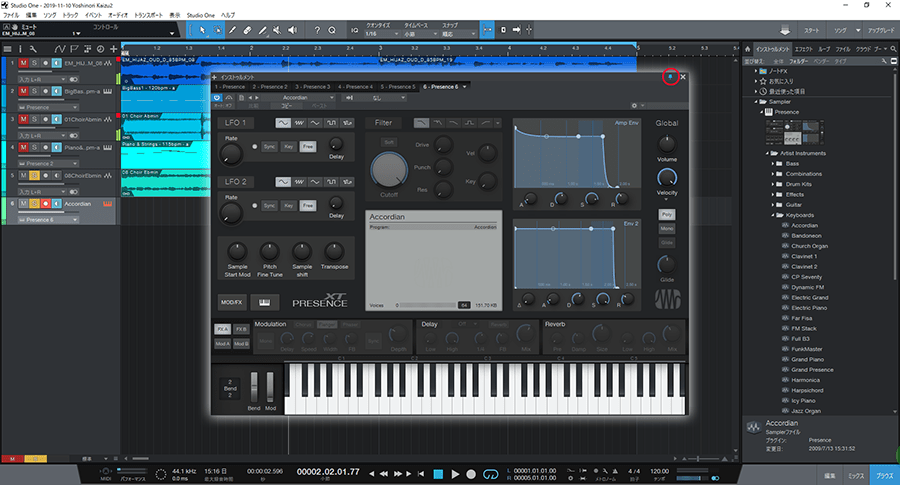Collapse the Sampler folder
Viewport: 900px width, 485px height.
point(757,102)
